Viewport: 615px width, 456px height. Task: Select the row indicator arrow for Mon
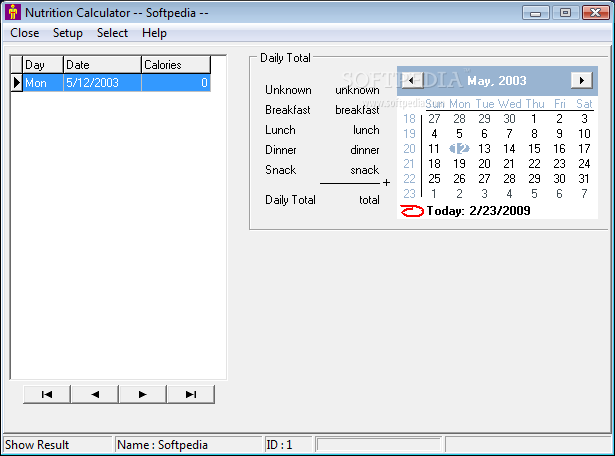pyautogui.click(x=16, y=83)
